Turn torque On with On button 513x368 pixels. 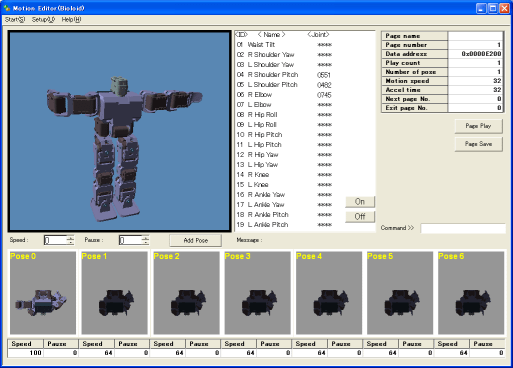tap(360, 202)
